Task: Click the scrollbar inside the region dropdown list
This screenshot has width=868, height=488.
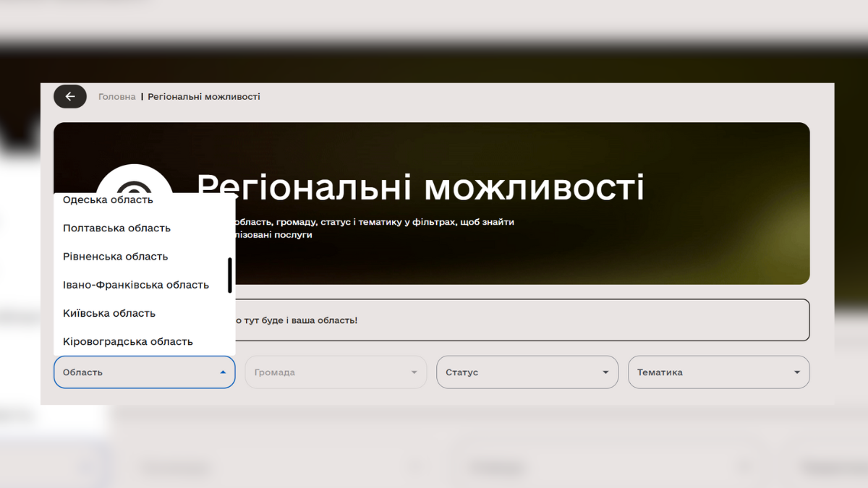Action: point(229,275)
